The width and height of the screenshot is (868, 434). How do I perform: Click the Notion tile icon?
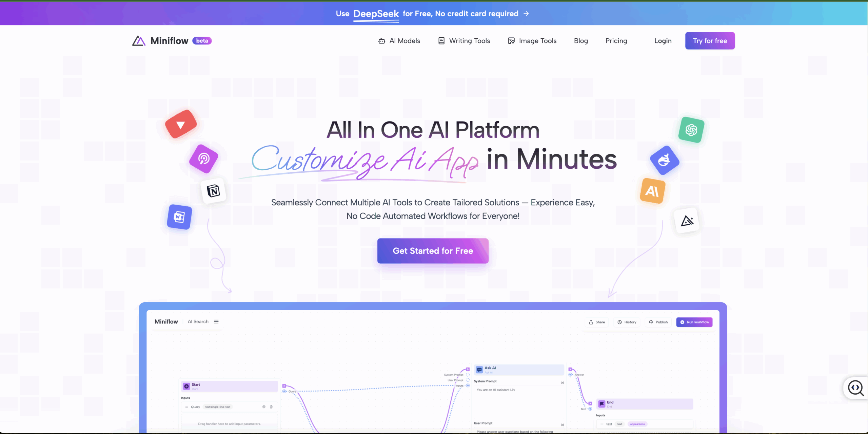tap(214, 191)
